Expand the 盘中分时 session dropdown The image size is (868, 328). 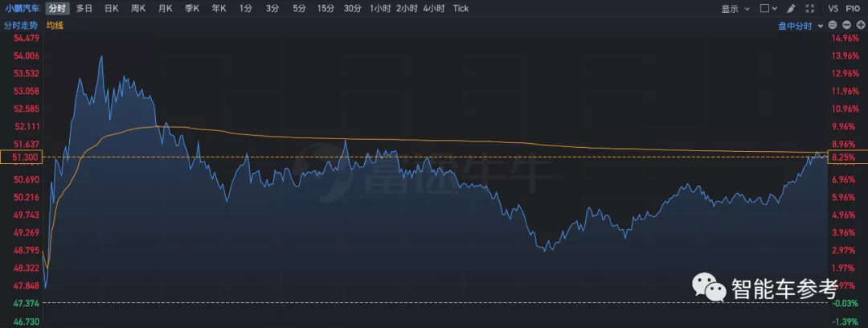(800, 25)
